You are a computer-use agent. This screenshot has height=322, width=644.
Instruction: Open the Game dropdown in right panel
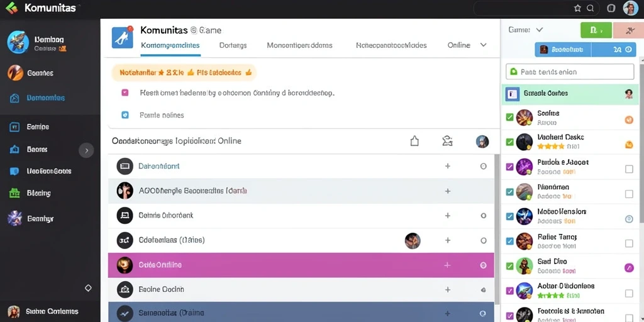point(526,30)
